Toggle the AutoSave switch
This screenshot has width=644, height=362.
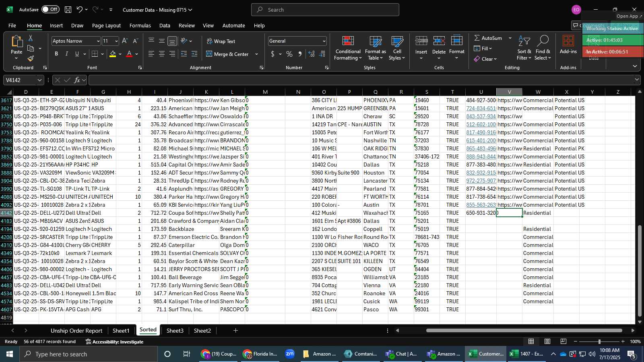coord(50,9)
